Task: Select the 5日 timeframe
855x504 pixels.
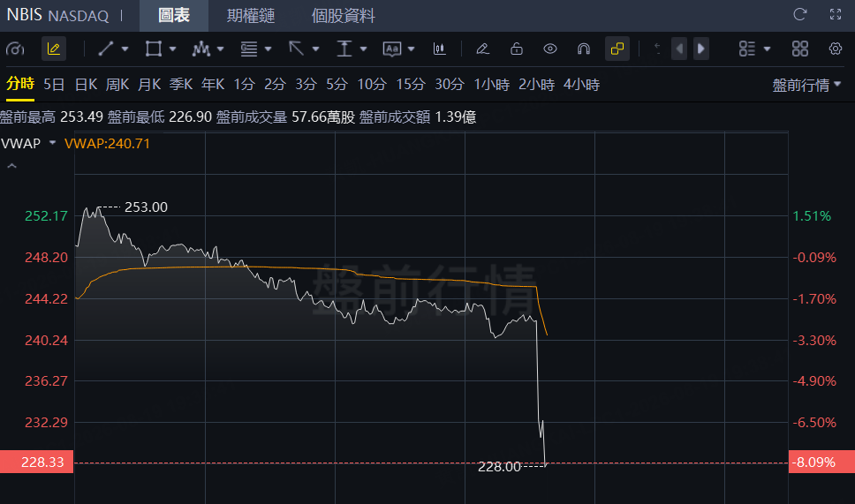Action: coord(54,85)
